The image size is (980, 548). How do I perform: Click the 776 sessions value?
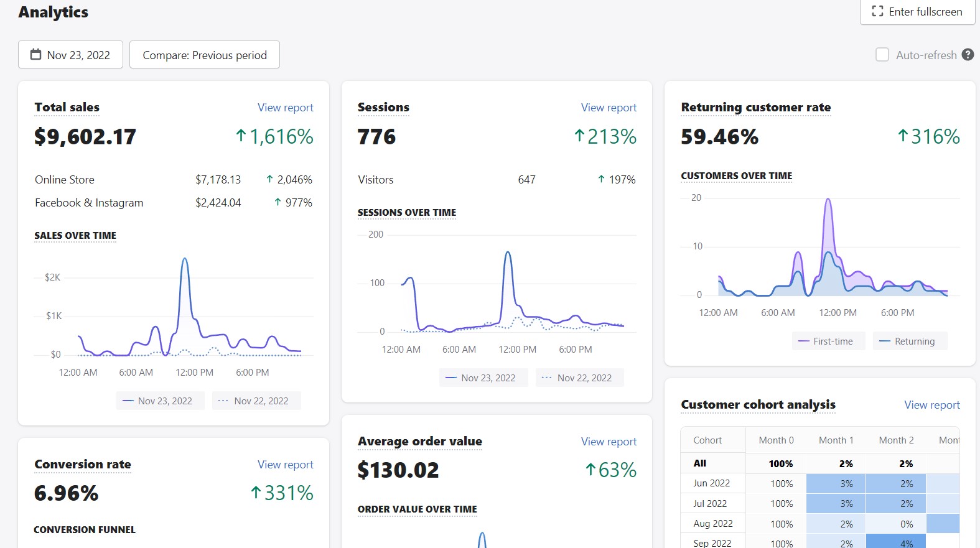[x=376, y=137]
